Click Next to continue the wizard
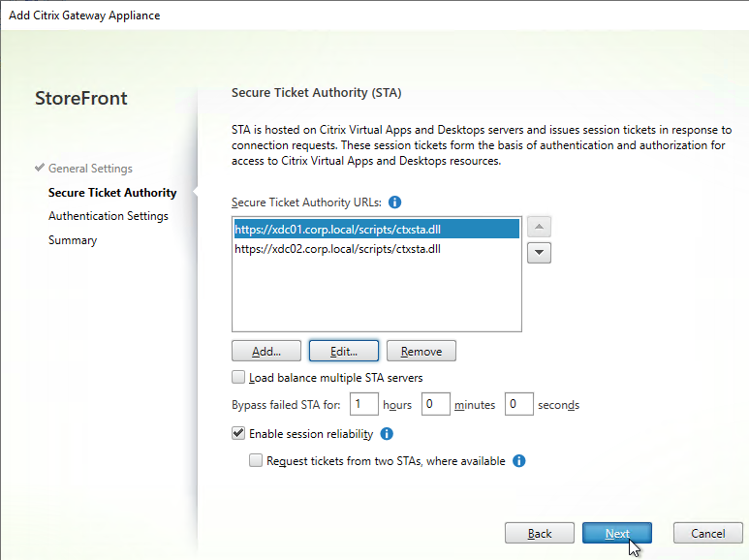The height and width of the screenshot is (560, 749). coord(617,533)
